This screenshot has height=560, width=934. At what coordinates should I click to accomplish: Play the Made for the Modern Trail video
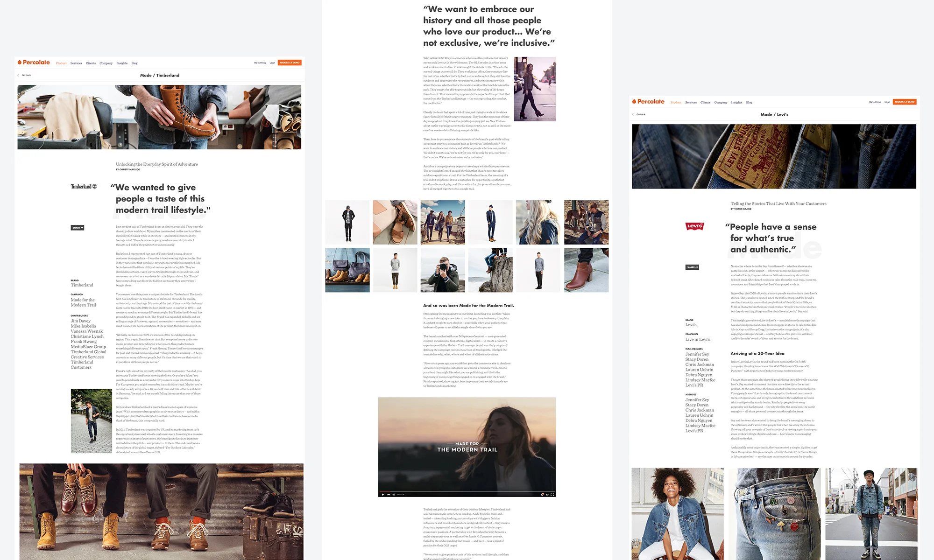pyautogui.click(x=383, y=494)
